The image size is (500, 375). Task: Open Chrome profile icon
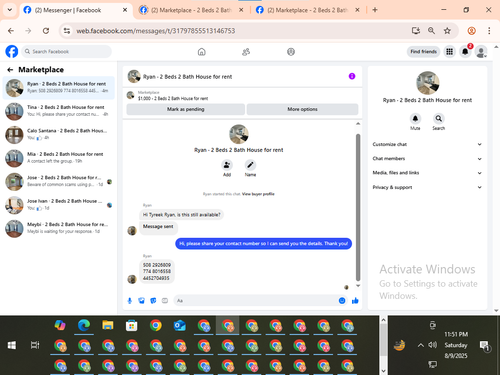(471, 31)
